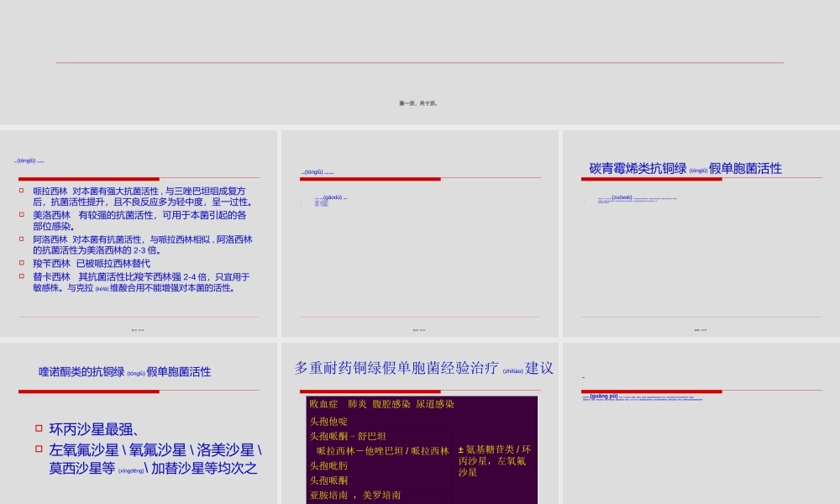Click the 头孢吡肟 table row
The image size is (840, 504).
328,466
